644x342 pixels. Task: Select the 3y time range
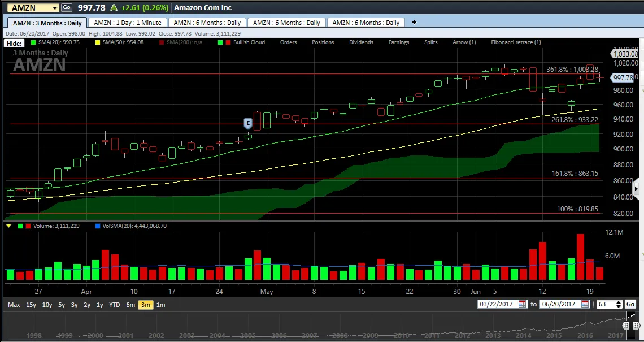tap(75, 305)
